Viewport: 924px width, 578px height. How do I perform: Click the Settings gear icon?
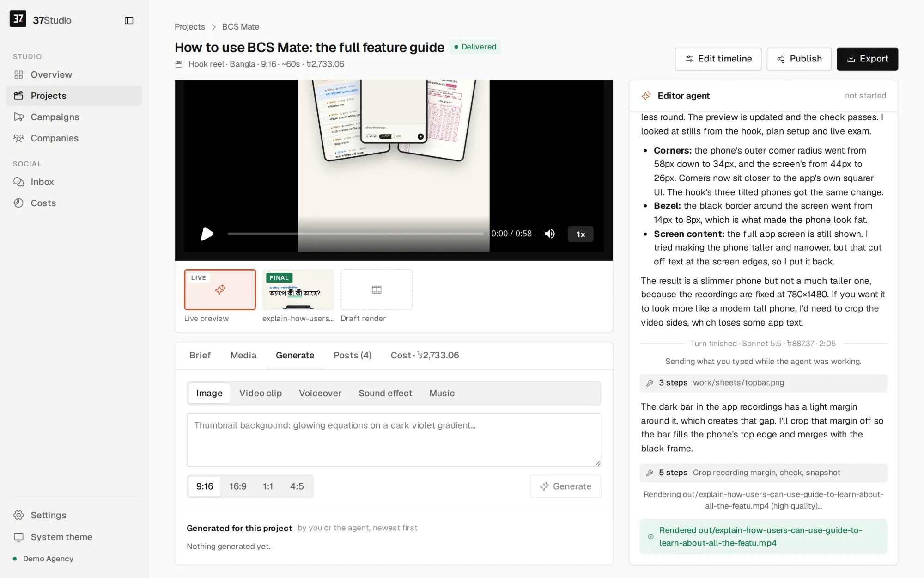click(18, 515)
